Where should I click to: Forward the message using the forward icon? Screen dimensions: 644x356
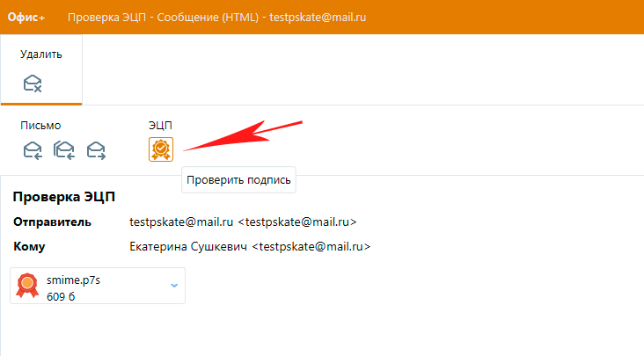tap(96, 150)
